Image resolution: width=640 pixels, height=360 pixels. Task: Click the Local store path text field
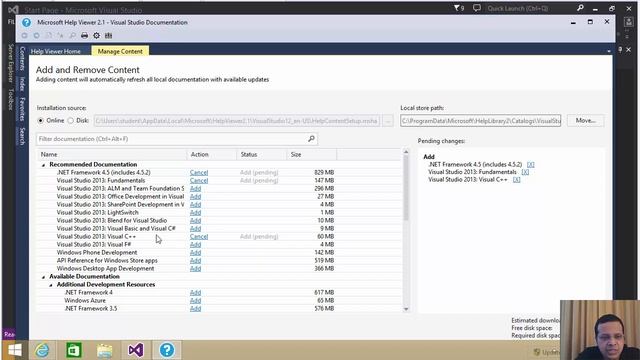[x=481, y=121]
